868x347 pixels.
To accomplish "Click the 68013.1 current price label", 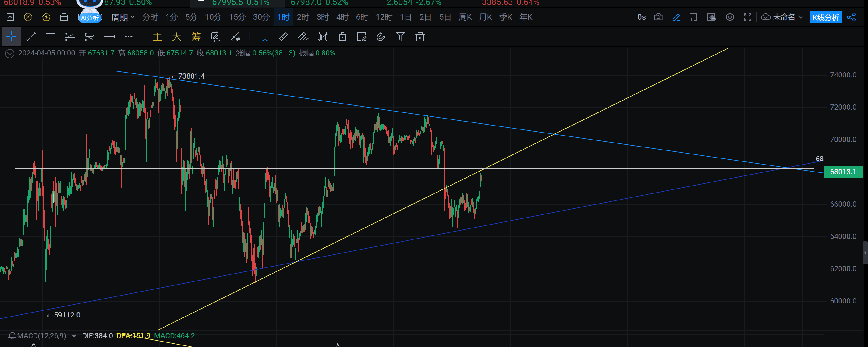I will coord(843,172).
